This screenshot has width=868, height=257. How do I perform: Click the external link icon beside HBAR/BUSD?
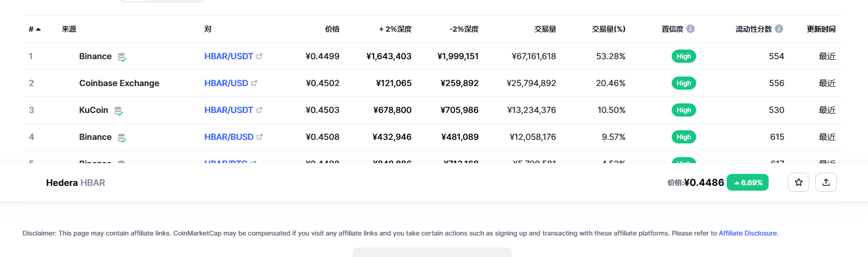(x=259, y=137)
